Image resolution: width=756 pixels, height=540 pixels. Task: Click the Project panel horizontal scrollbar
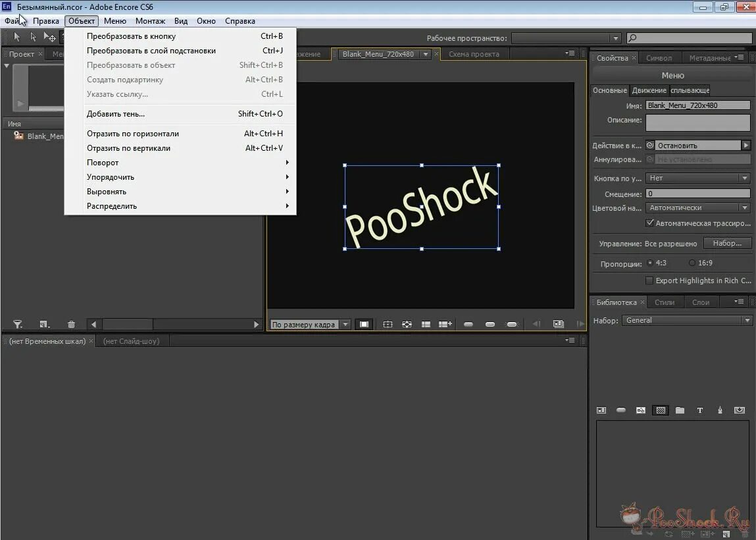175,324
